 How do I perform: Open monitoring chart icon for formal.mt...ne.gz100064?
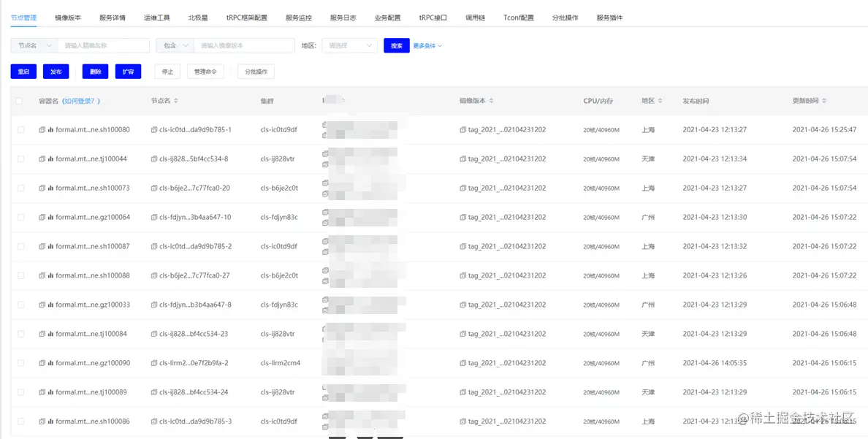pyautogui.click(x=50, y=217)
